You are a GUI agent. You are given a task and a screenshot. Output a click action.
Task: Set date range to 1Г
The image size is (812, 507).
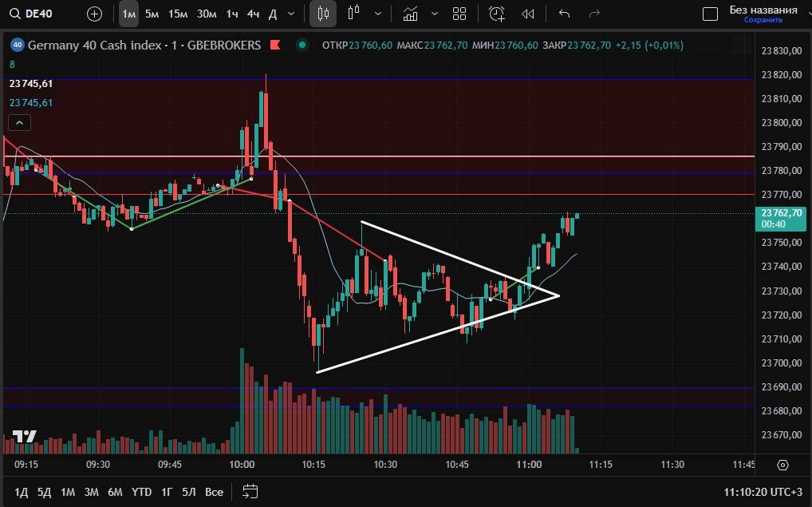tap(167, 492)
